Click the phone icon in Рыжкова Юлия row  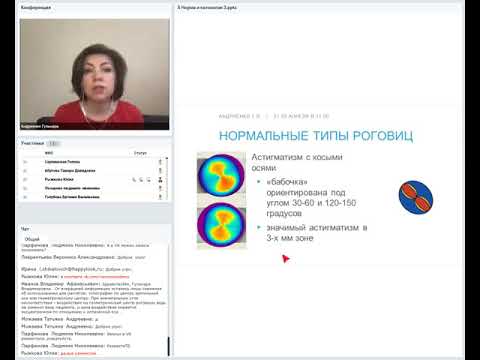pyautogui.click(x=134, y=180)
